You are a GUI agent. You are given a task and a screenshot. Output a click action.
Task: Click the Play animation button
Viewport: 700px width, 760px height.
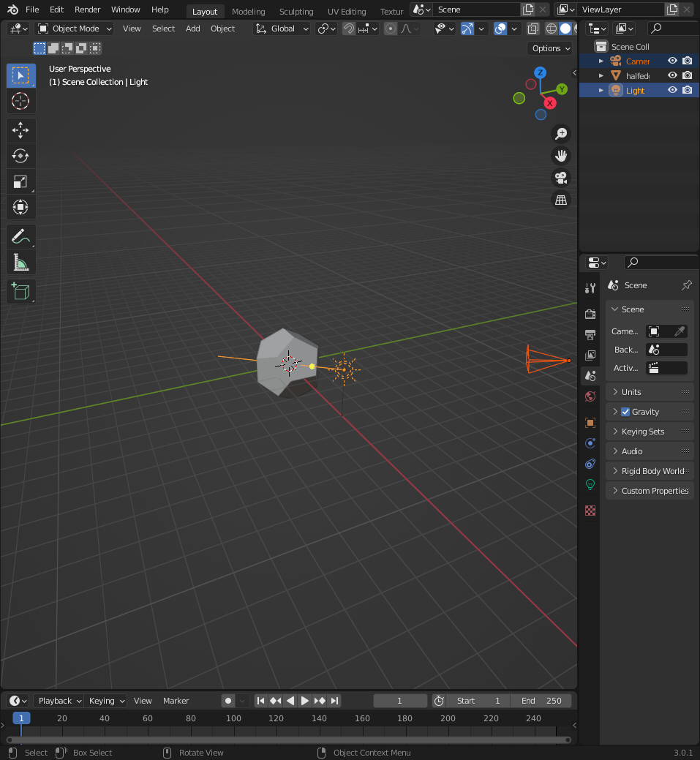[x=305, y=701]
